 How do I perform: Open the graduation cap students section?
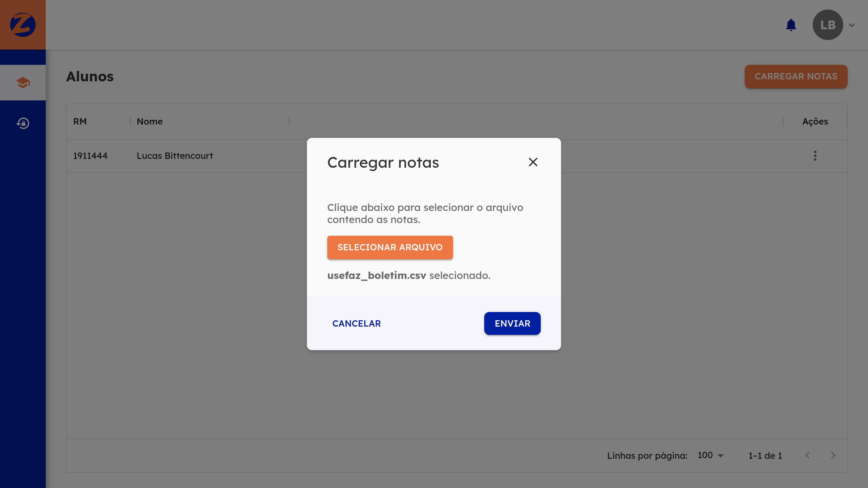[23, 83]
